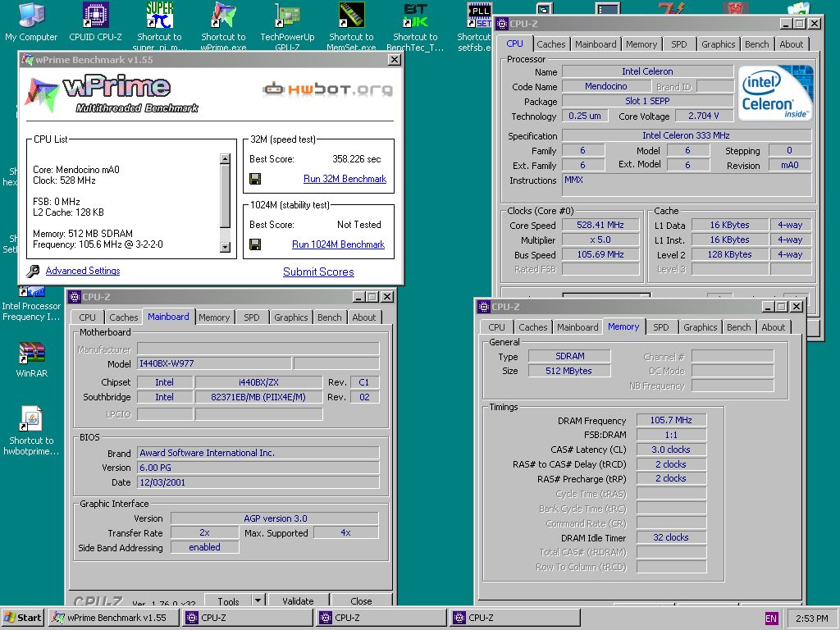
Task: Click the DRAM Frequency value 105.7 MHz
Action: coord(671,420)
